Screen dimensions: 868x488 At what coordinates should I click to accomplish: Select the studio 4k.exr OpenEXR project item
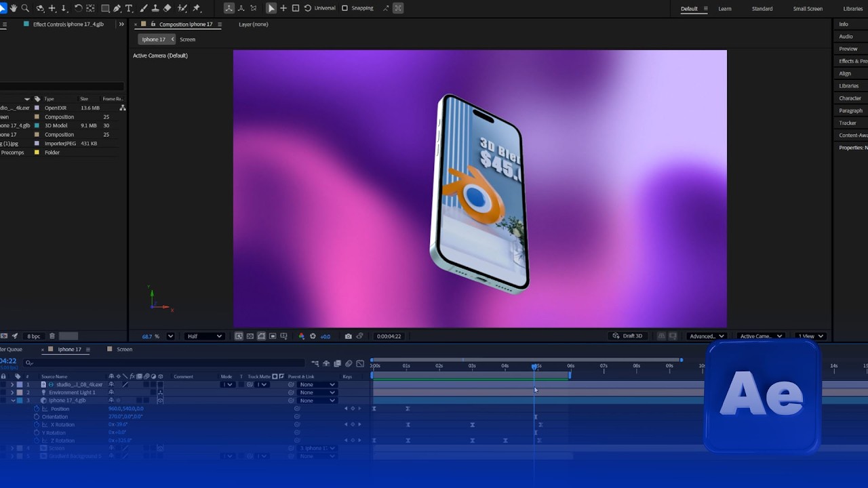pyautogui.click(x=62, y=108)
